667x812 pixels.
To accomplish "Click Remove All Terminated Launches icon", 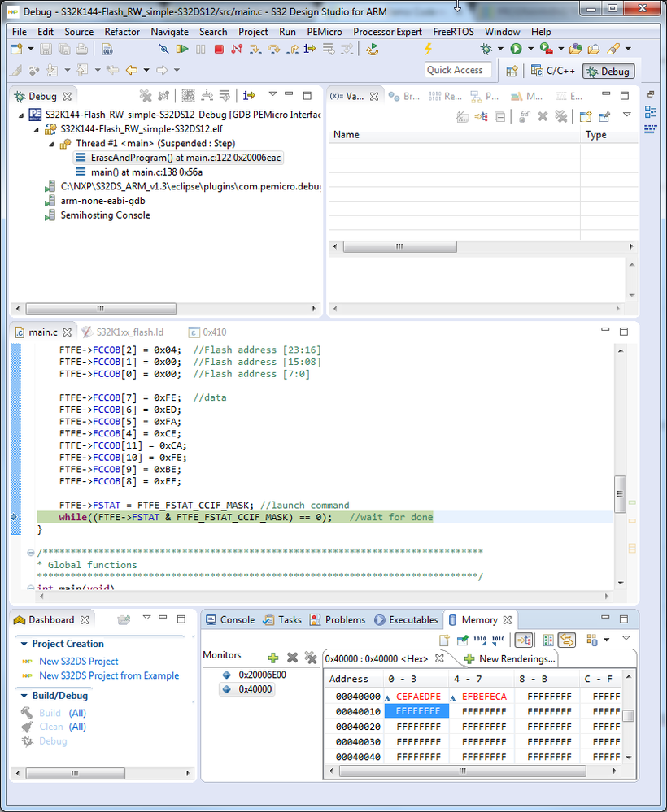I will tap(146, 96).
